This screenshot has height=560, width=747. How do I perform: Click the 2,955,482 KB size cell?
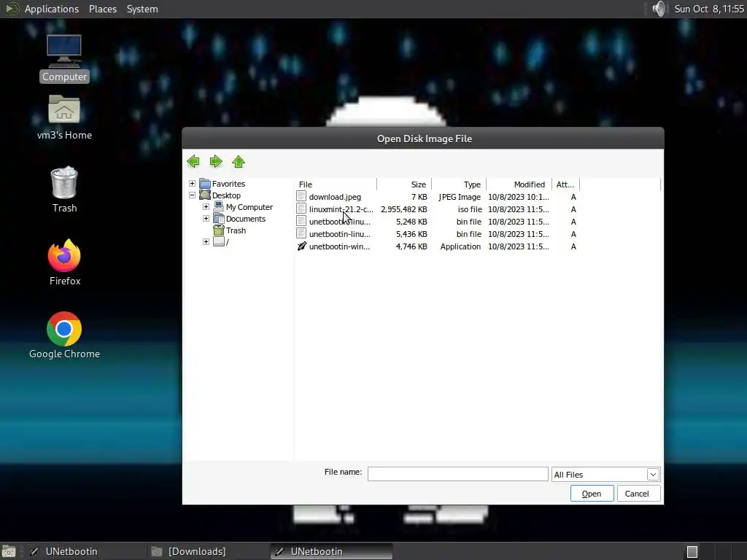404,209
